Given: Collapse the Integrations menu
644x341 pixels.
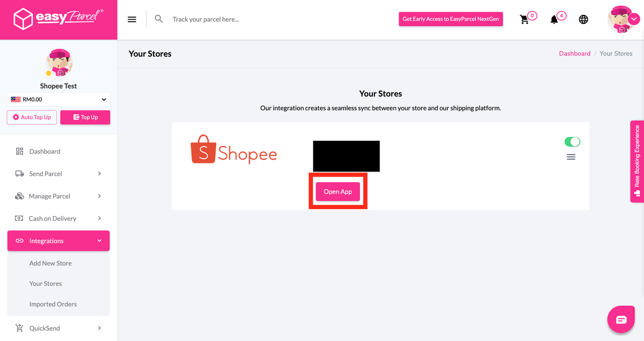Looking at the screenshot, I should tap(58, 241).
